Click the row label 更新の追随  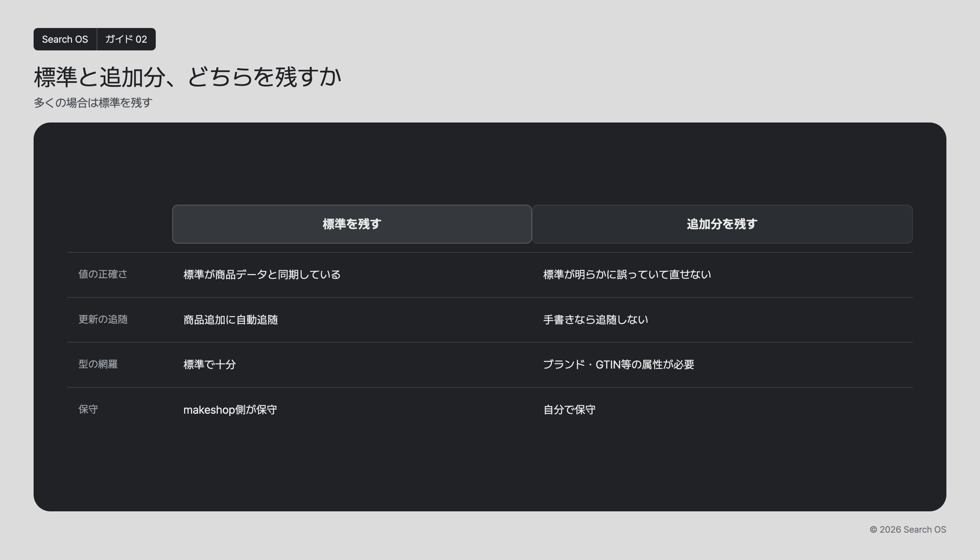pos(103,320)
